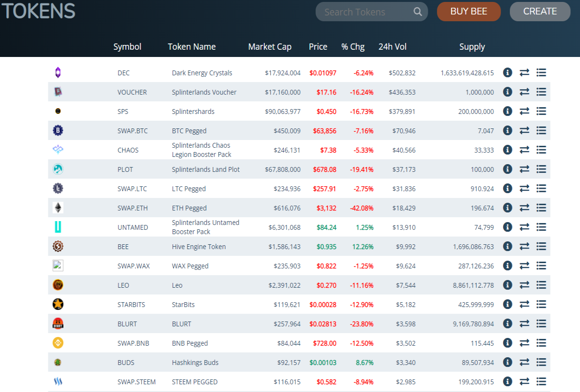
Task: Click trade arrows for PLOT token
Action: pos(524,169)
